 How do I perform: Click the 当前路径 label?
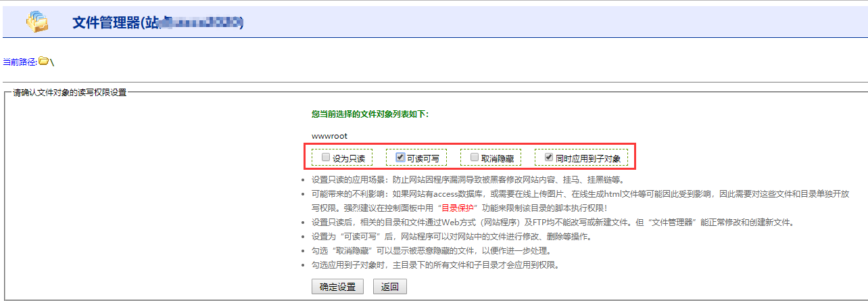tap(20, 62)
